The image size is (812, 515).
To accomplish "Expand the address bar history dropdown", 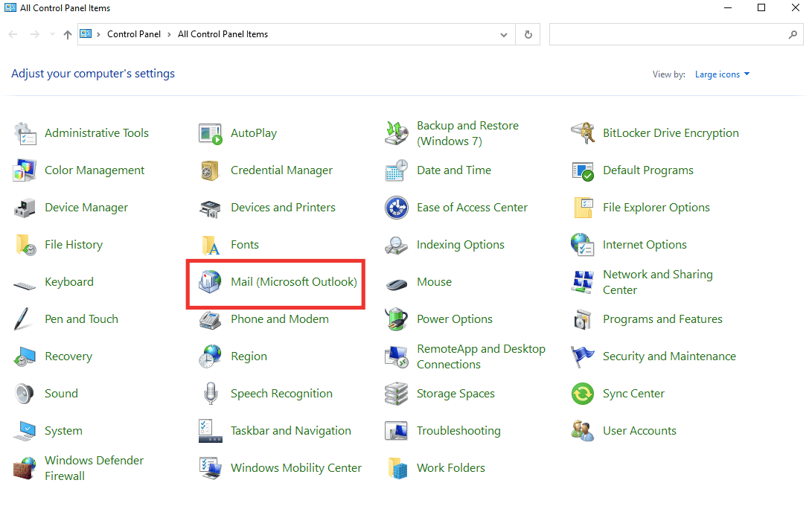I will (504, 35).
